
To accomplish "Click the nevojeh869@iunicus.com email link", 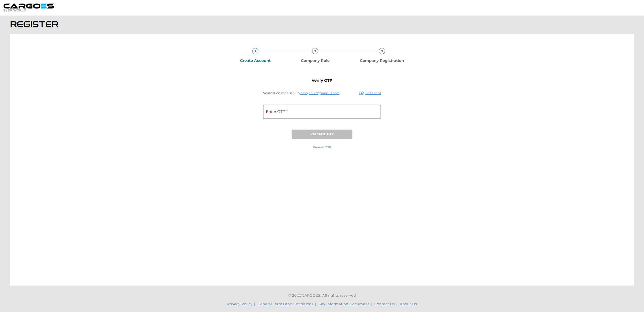I will tap(319, 93).
